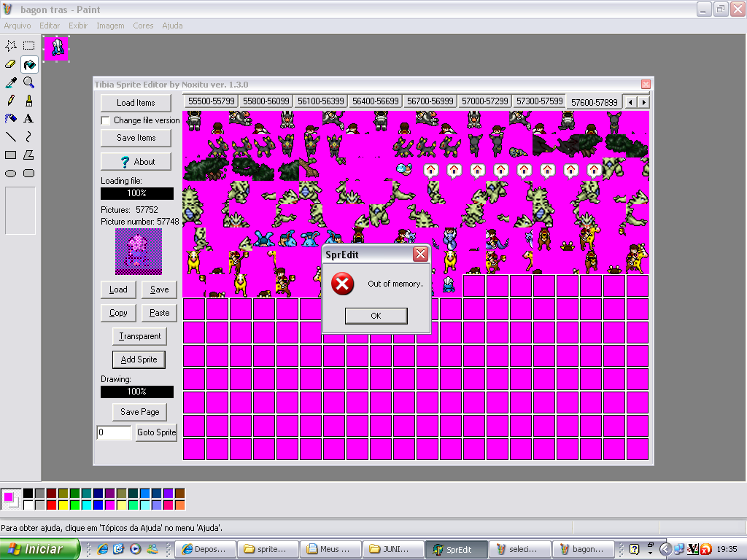Click the red error icon in SprEdit dialog
The image size is (747, 560).
pyautogui.click(x=343, y=284)
